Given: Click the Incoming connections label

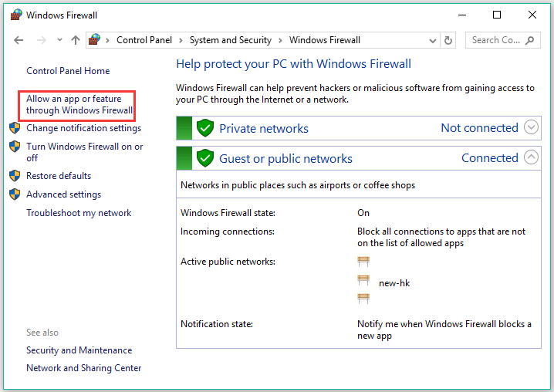Looking at the screenshot, I should pos(228,231).
